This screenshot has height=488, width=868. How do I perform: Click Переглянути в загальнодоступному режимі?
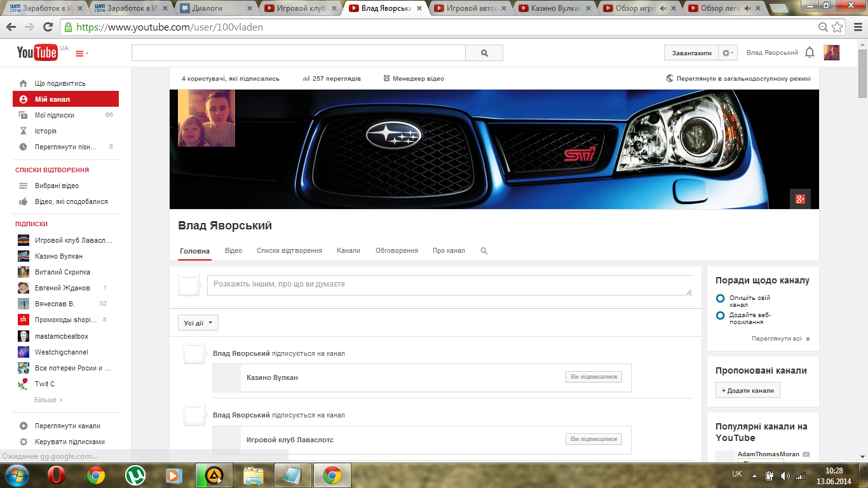pos(738,79)
